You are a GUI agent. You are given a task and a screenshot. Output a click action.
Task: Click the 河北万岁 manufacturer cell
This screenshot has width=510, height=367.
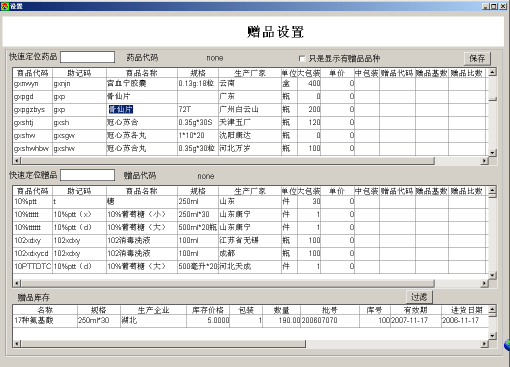click(x=250, y=149)
